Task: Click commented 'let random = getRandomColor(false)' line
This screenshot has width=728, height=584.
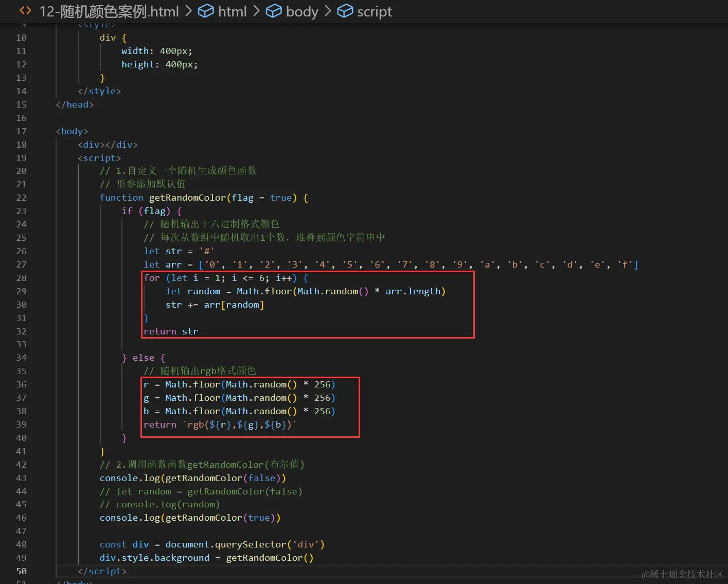Action: pyautogui.click(x=201, y=491)
